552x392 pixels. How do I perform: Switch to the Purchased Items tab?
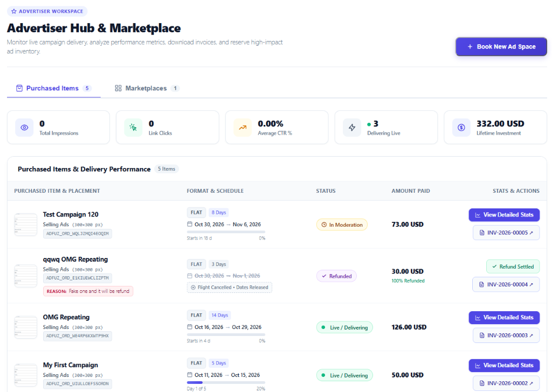[53, 88]
